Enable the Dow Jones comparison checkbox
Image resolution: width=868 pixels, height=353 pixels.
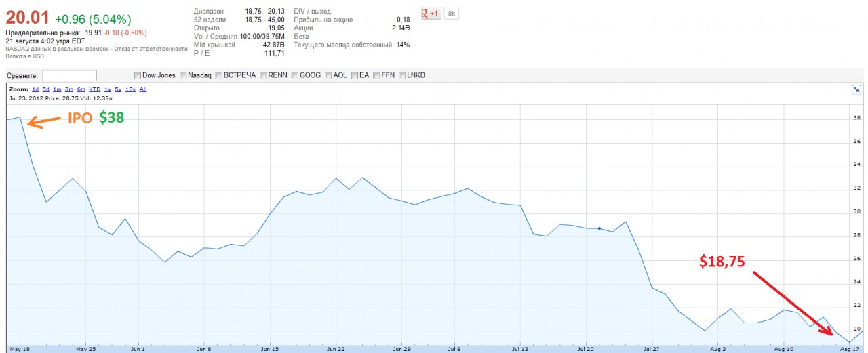pyautogui.click(x=138, y=75)
